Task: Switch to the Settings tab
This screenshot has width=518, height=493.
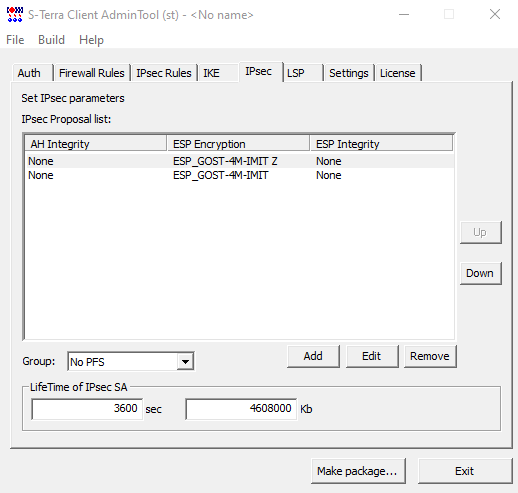Action: tap(349, 73)
